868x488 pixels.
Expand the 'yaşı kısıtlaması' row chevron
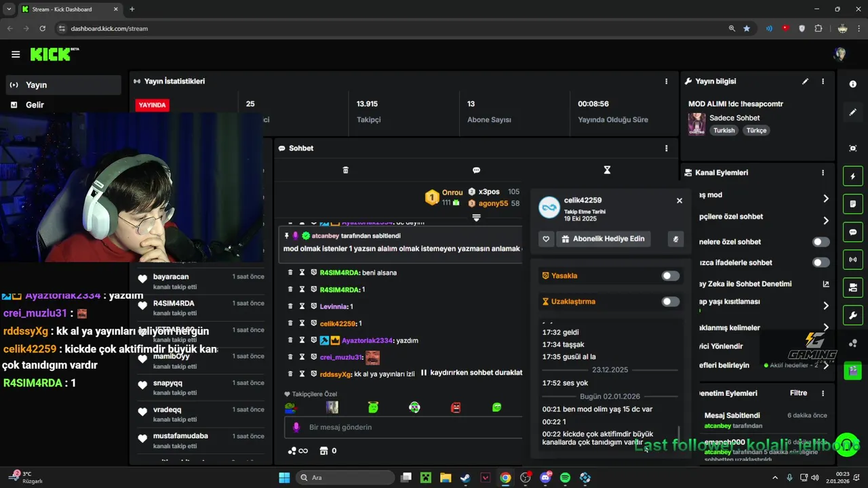(x=826, y=306)
